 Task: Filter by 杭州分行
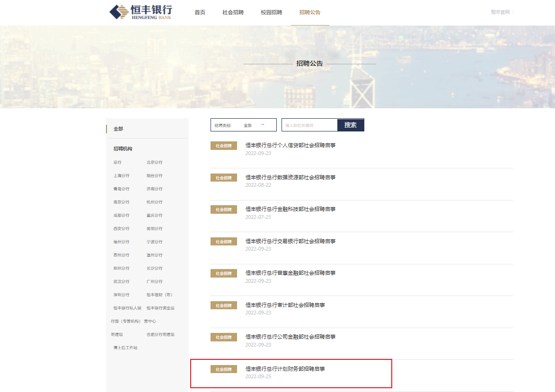154,202
